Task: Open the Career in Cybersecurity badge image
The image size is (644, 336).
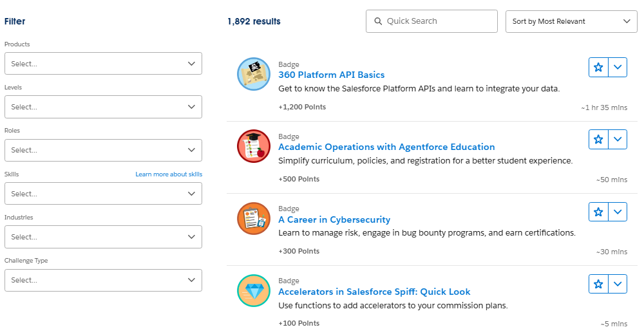Action: coord(254,218)
